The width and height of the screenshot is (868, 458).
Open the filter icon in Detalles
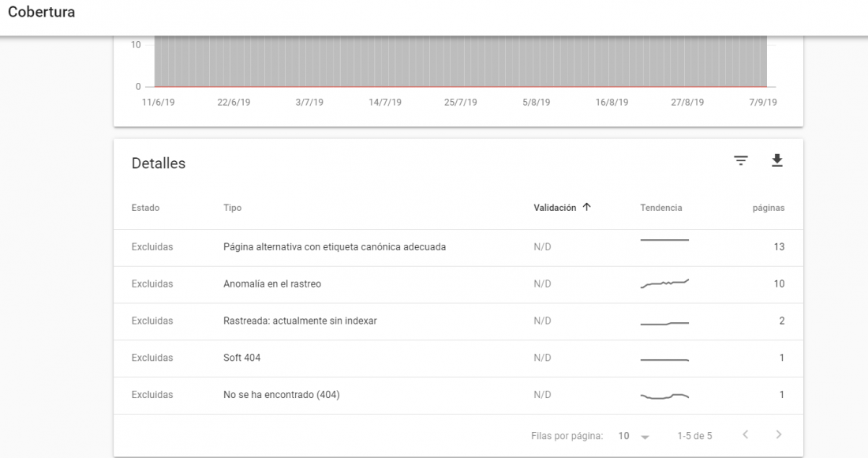pyautogui.click(x=741, y=160)
